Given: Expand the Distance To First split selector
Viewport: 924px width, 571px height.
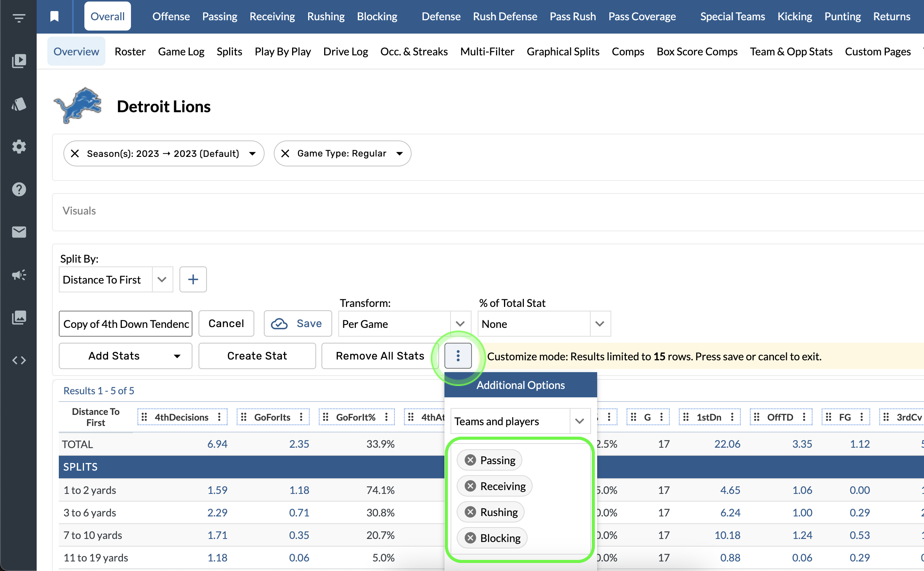Looking at the screenshot, I should click(162, 279).
